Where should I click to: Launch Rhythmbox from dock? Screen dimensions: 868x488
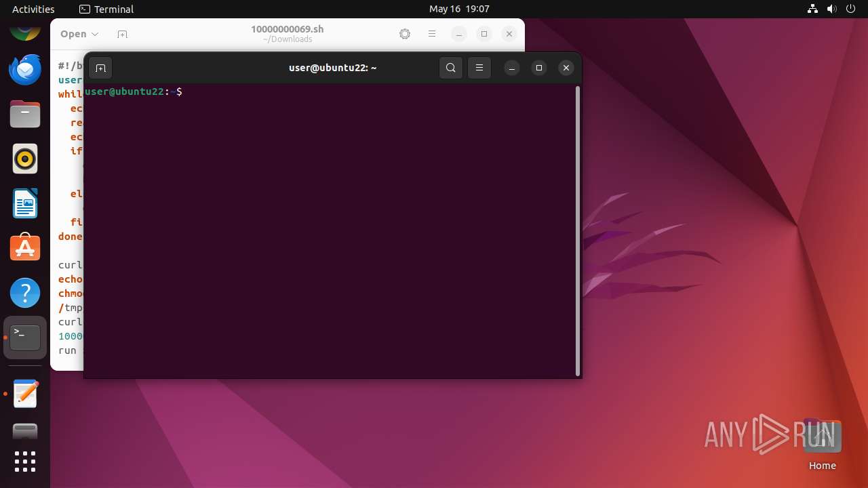[x=25, y=159]
